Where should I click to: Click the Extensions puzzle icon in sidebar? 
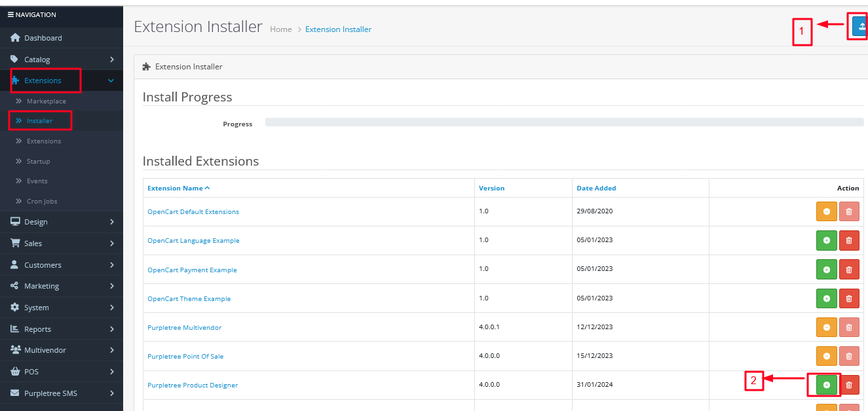click(x=15, y=80)
